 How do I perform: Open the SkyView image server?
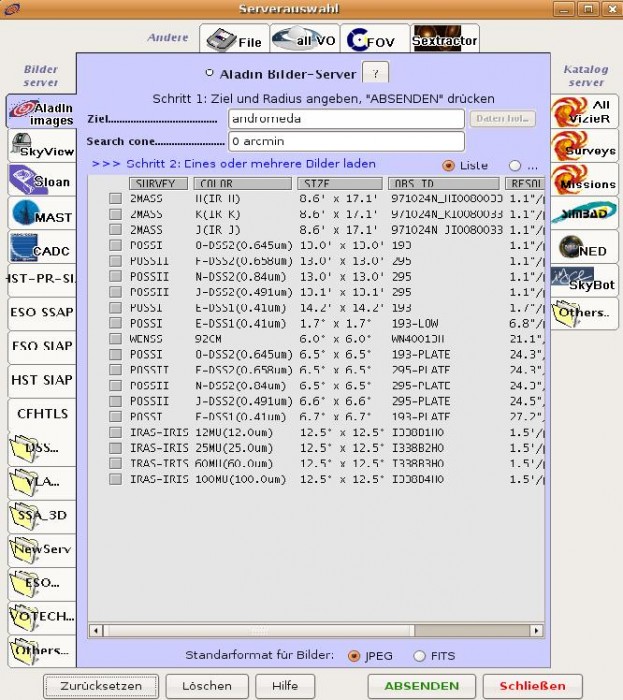point(40,147)
